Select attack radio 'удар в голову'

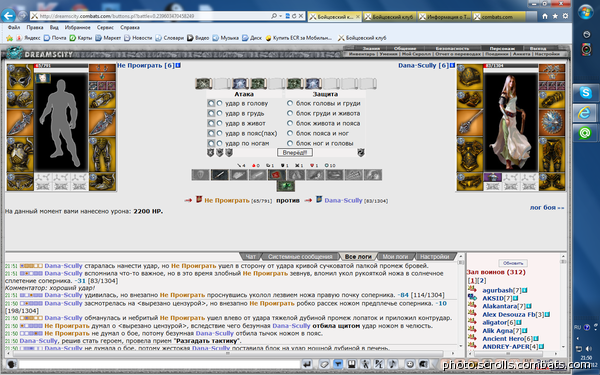coord(219,103)
